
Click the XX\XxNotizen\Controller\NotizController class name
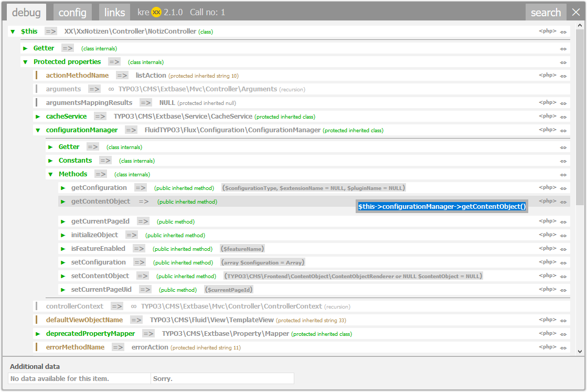[x=130, y=31]
